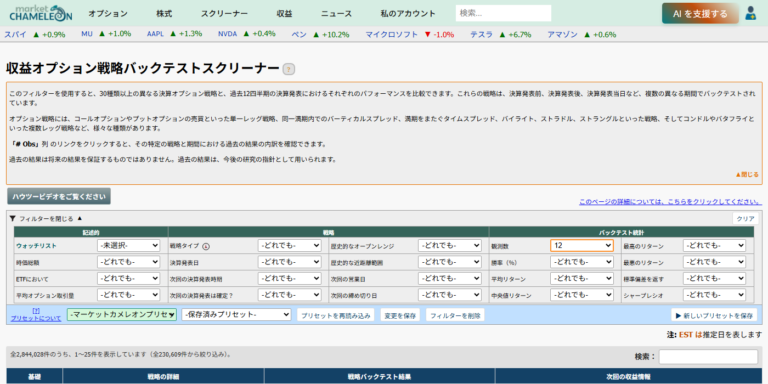The width and height of the screenshot is (768, 384).
Task: Open the マーケットカメレオンプリセット dropdown
Action: [122, 315]
